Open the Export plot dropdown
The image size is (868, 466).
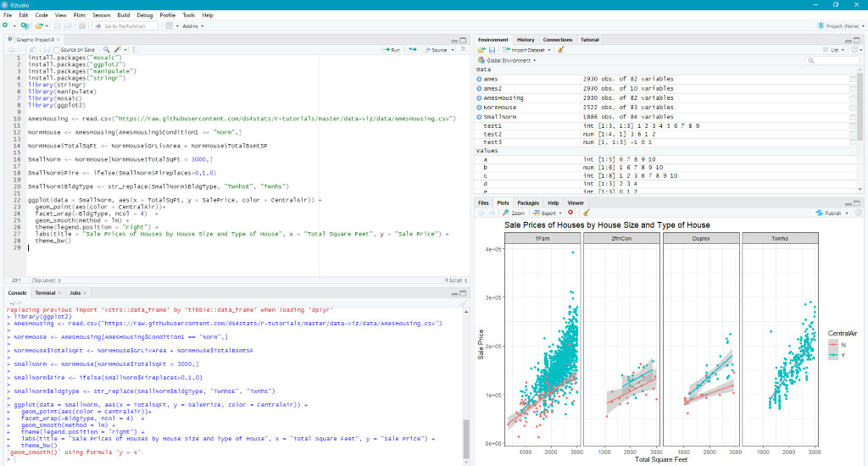(x=548, y=213)
